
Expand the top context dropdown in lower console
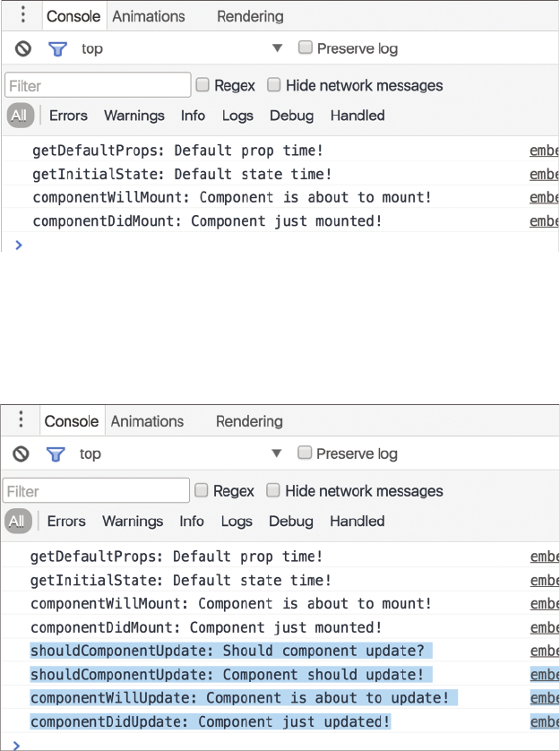pyautogui.click(x=277, y=453)
